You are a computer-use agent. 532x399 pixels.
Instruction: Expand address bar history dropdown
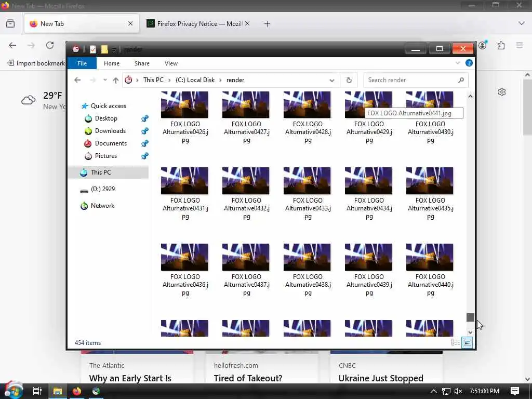click(332, 81)
